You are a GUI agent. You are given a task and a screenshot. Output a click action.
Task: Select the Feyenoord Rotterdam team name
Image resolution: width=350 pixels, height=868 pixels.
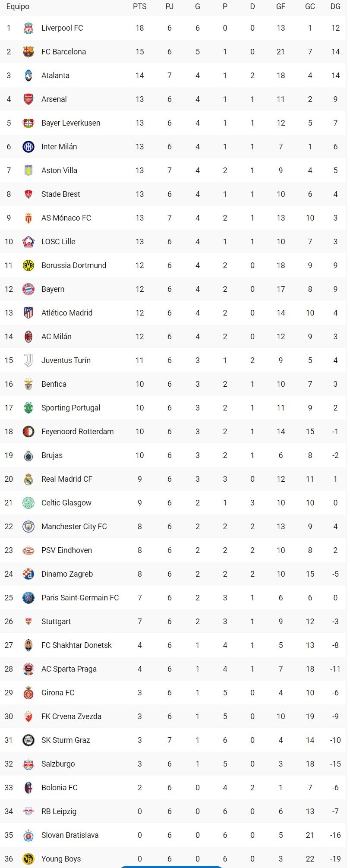pos(78,432)
